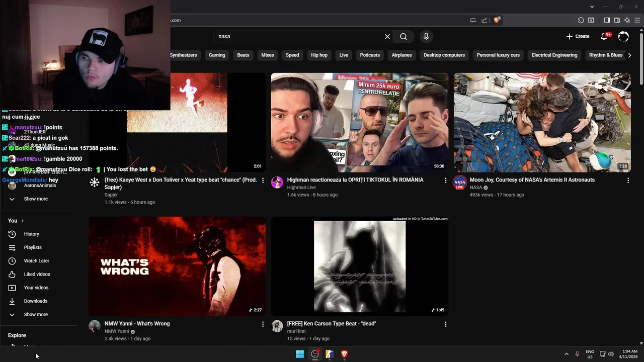644x362 pixels.
Task: Open browser extensions puzzle icon
Action: 581,20
